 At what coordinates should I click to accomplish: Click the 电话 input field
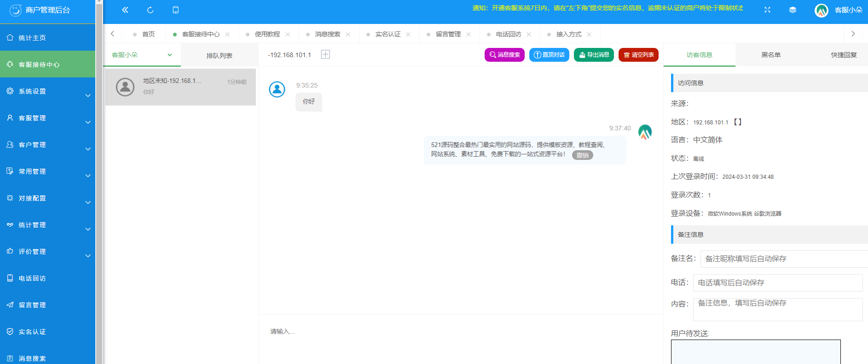778,283
